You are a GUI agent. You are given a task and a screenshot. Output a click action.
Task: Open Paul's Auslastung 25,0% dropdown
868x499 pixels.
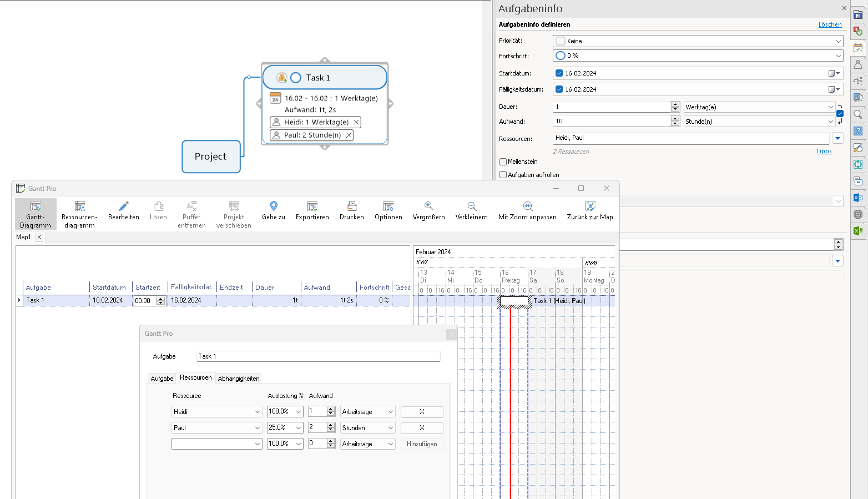tap(299, 428)
